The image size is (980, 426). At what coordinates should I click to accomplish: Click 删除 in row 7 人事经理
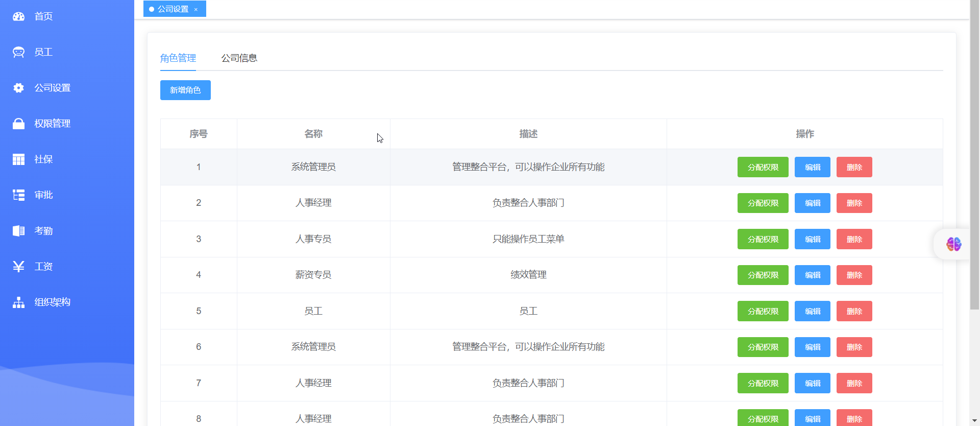[854, 383]
